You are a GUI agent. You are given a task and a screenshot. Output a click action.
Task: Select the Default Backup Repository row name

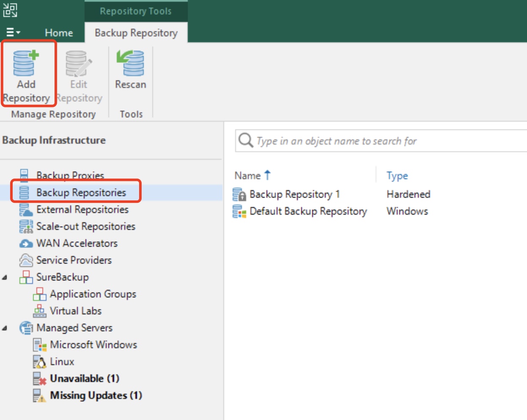308,211
